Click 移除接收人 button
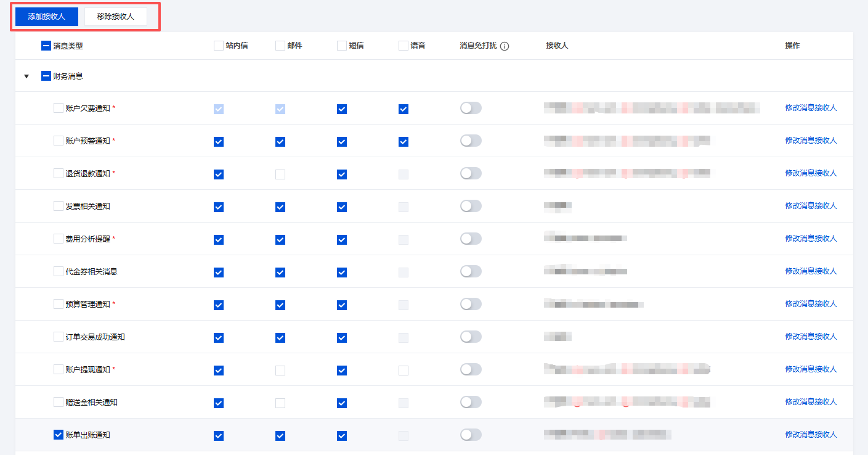868x455 pixels. click(115, 17)
